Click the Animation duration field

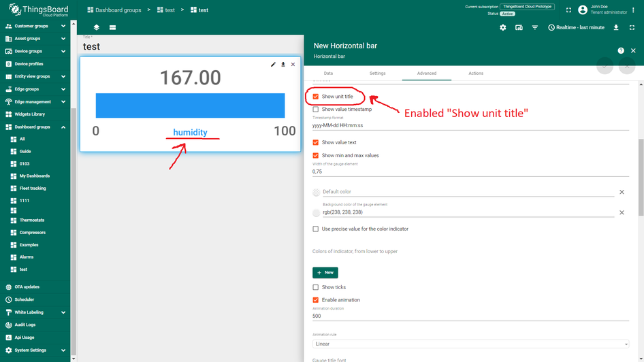pos(470,316)
